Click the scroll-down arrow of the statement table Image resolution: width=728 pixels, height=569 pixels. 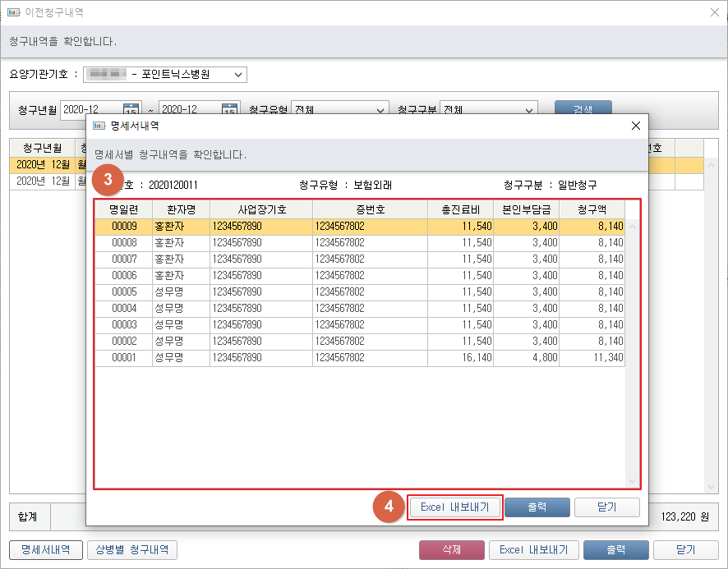click(632, 482)
